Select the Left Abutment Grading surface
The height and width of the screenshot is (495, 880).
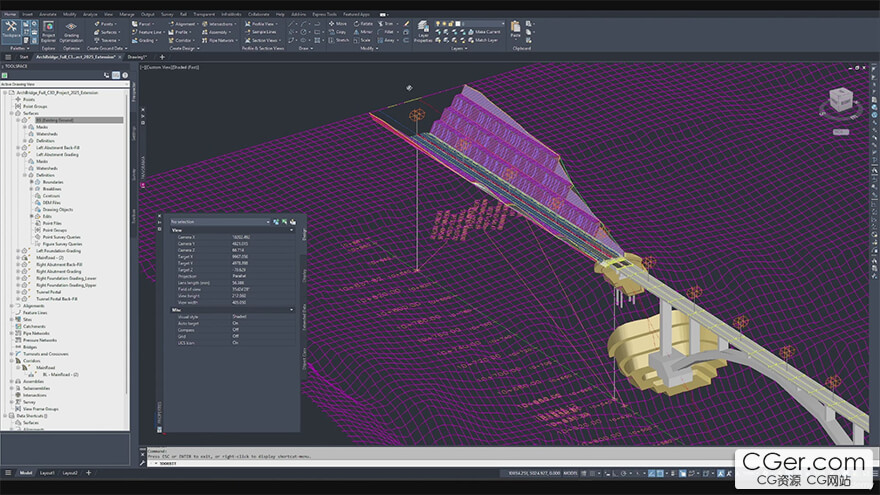click(58, 154)
